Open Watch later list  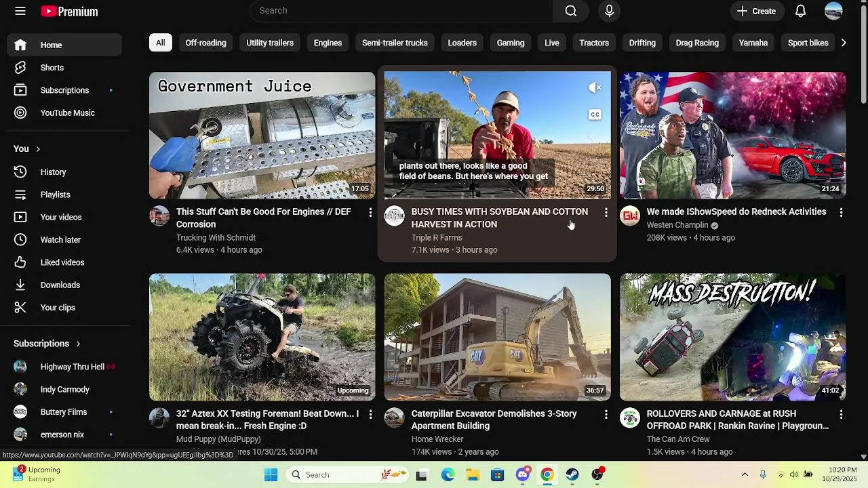pyautogui.click(x=64, y=240)
